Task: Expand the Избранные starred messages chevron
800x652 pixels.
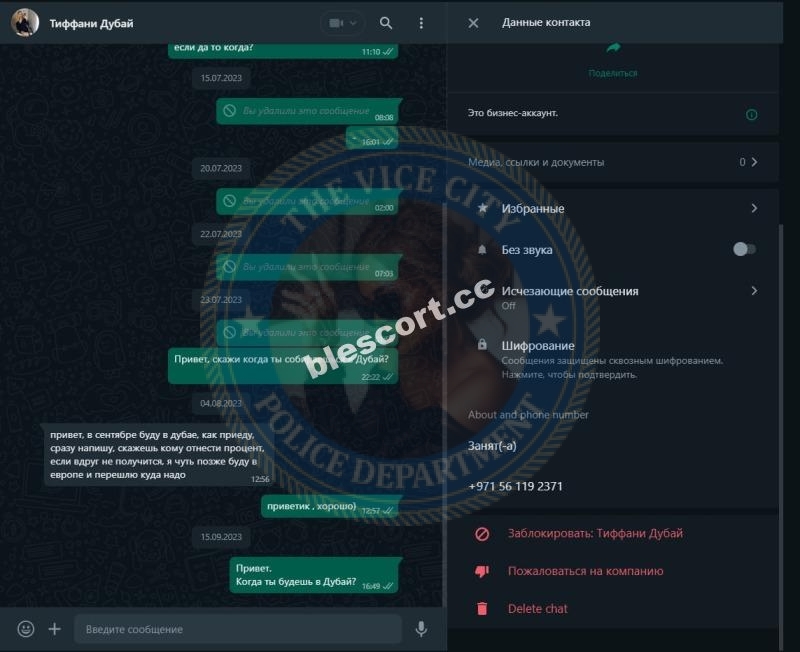Action: (754, 208)
